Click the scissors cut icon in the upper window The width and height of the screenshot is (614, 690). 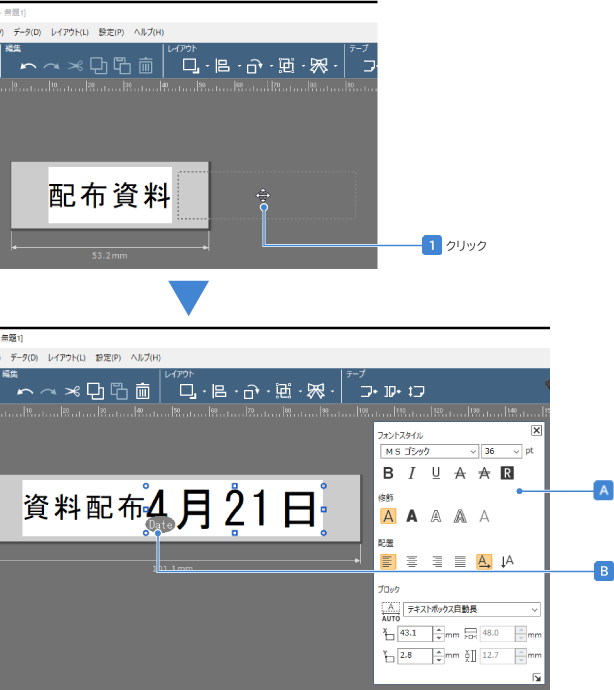(75, 66)
